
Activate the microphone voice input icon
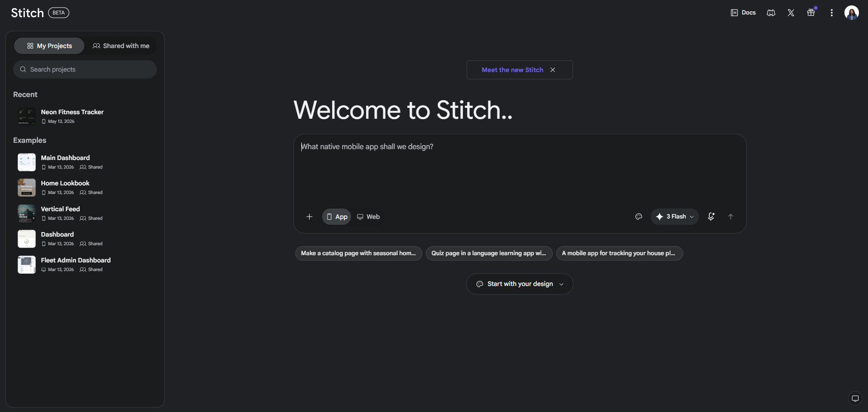point(711,217)
